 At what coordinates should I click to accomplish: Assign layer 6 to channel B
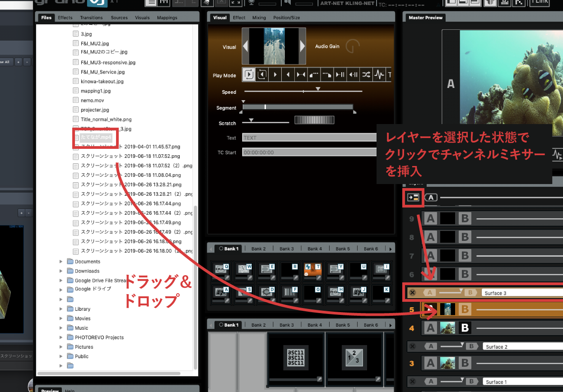tap(465, 273)
